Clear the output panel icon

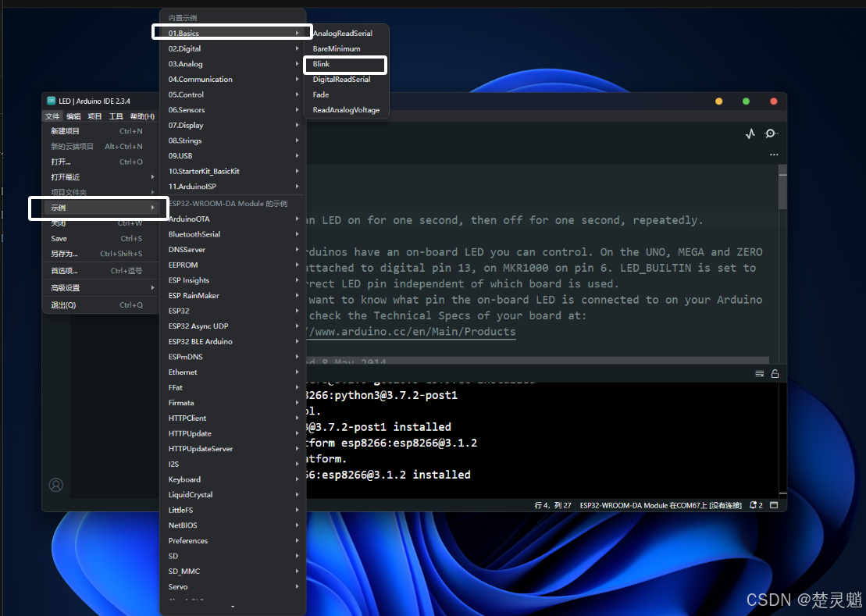pos(759,374)
